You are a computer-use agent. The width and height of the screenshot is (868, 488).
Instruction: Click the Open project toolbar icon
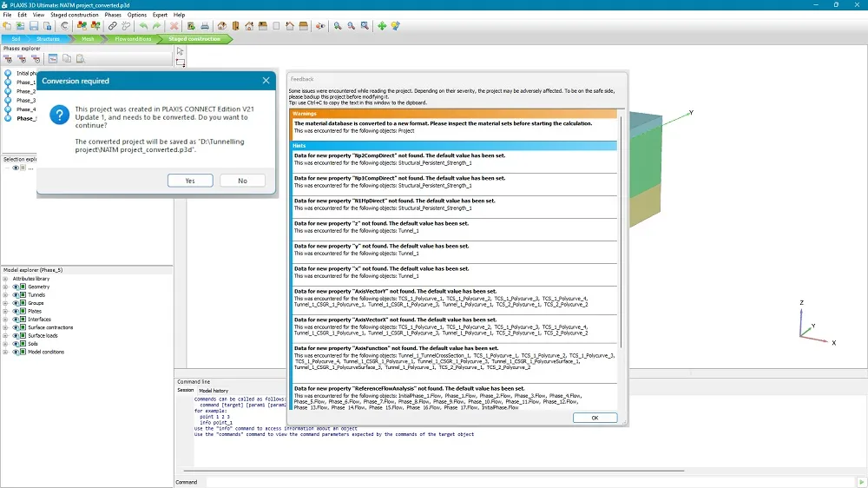coord(21,26)
